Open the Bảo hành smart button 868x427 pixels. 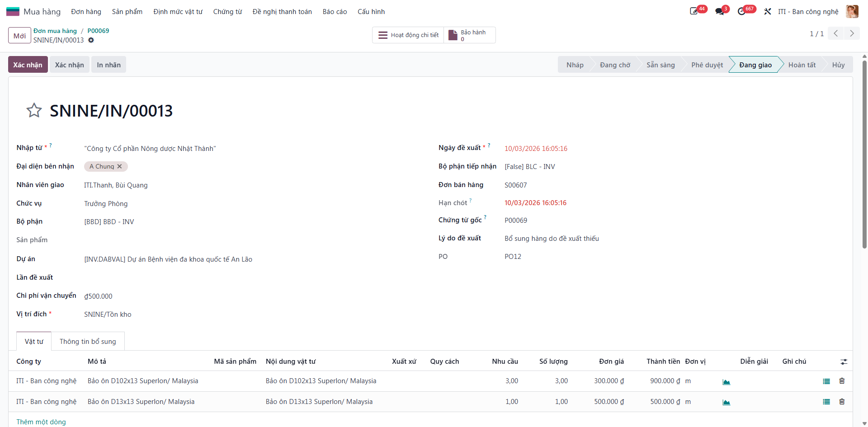[470, 35]
